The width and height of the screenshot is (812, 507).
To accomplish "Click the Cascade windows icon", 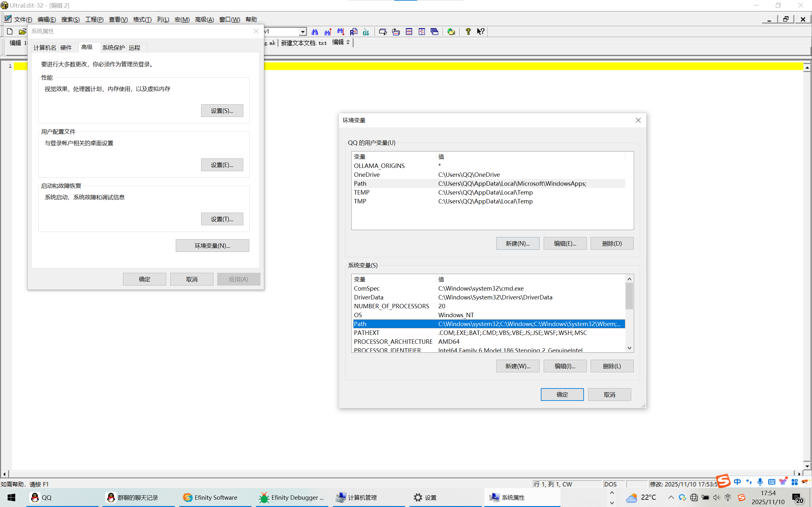I will tap(435, 31).
